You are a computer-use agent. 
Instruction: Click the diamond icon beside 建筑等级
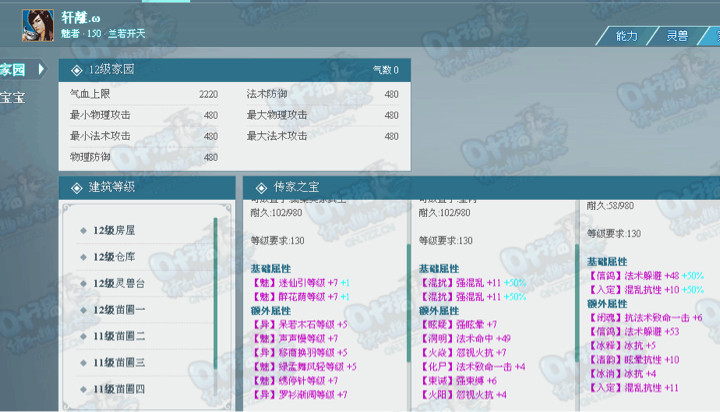[x=77, y=187]
